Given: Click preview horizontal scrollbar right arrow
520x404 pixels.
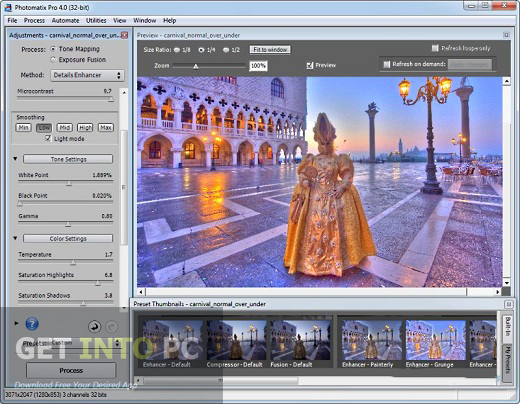Looking at the screenshot, I should coord(498,292).
